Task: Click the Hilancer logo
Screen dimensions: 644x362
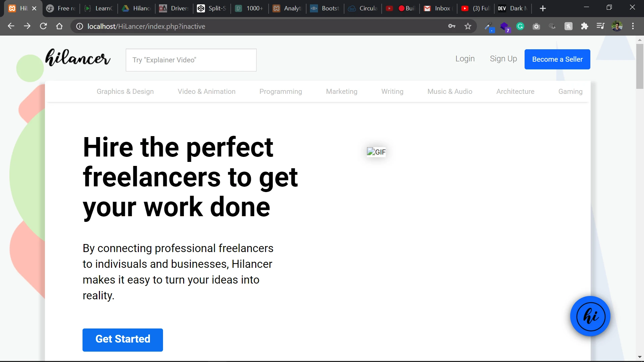Action: tap(78, 58)
